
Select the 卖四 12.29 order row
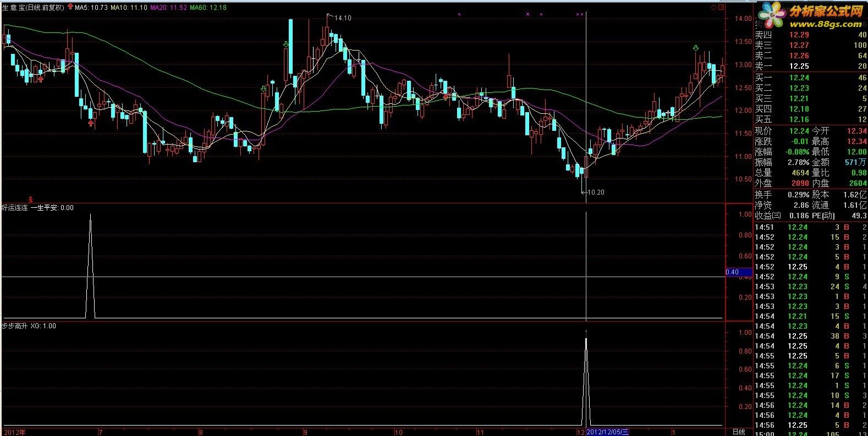[811, 35]
